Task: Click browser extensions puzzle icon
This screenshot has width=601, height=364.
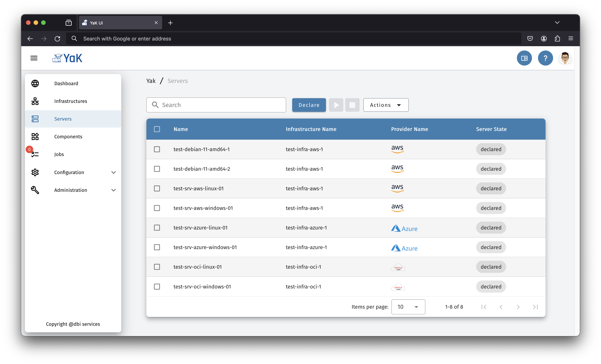Action: 557,38
